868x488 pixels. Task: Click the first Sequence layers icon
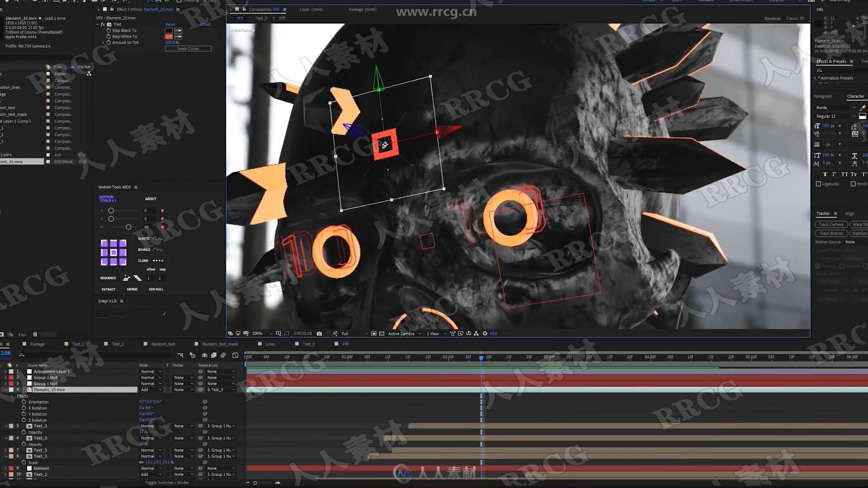click(126, 278)
